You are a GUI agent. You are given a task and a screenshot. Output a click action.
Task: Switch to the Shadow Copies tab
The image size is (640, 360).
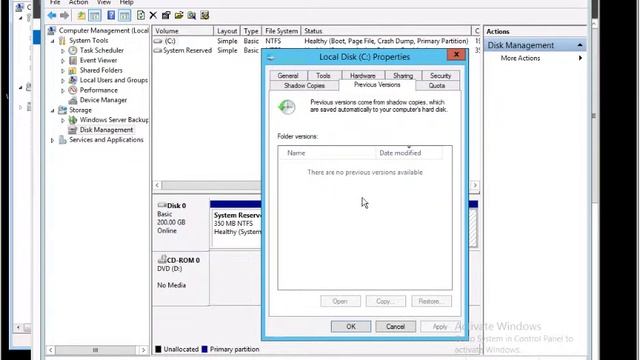point(304,86)
